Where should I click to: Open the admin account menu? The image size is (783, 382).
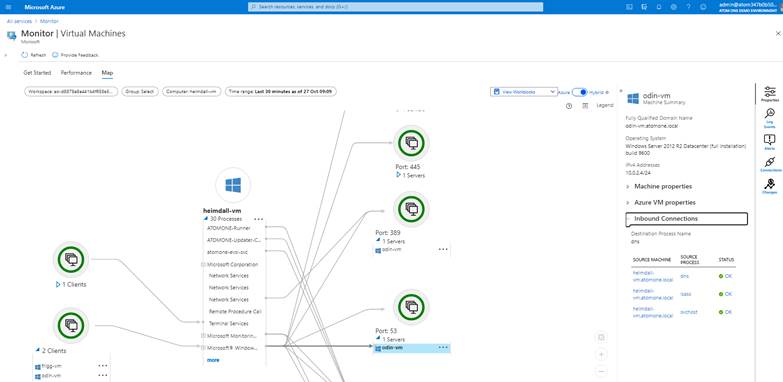(749, 7)
